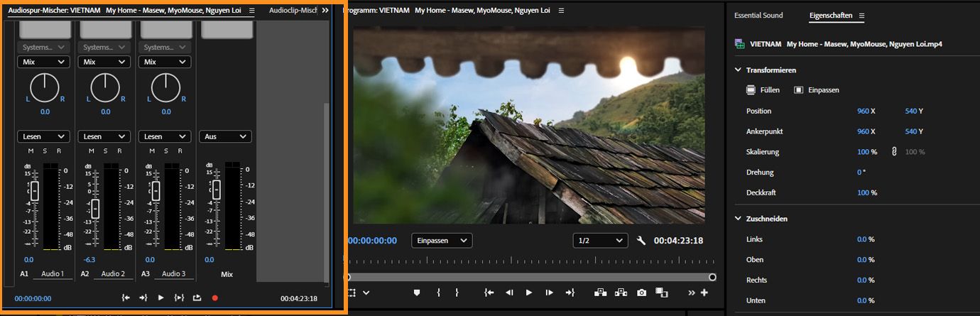The height and width of the screenshot is (316, 980).
Task: Solo track A1 with its S button
Action: (45, 151)
